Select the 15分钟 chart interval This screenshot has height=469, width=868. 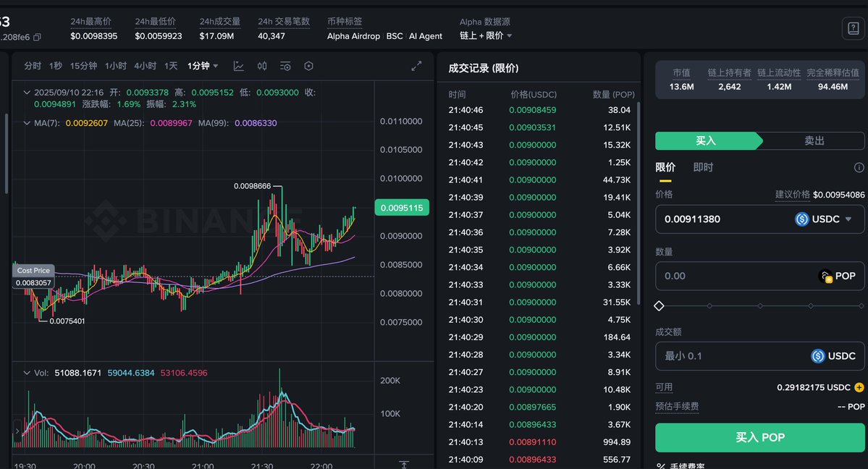click(x=83, y=66)
